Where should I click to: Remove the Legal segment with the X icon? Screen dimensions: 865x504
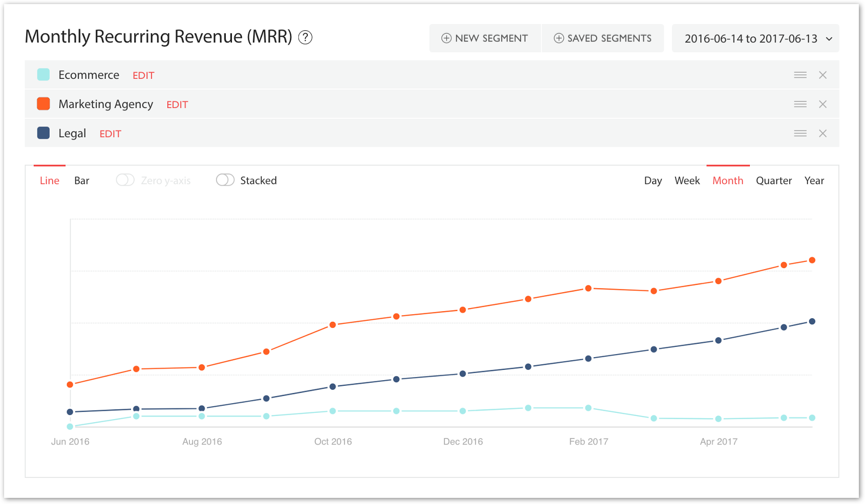823,133
